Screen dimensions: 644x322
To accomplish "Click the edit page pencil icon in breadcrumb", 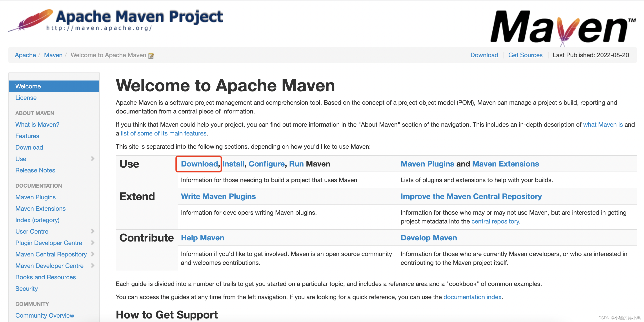I will [151, 56].
